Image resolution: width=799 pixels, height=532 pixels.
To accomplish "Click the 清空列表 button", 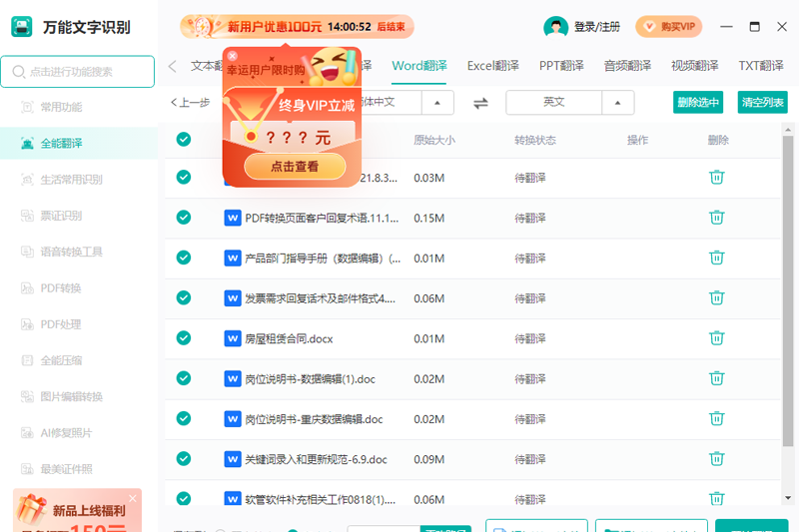I will pyautogui.click(x=762, y=103).
